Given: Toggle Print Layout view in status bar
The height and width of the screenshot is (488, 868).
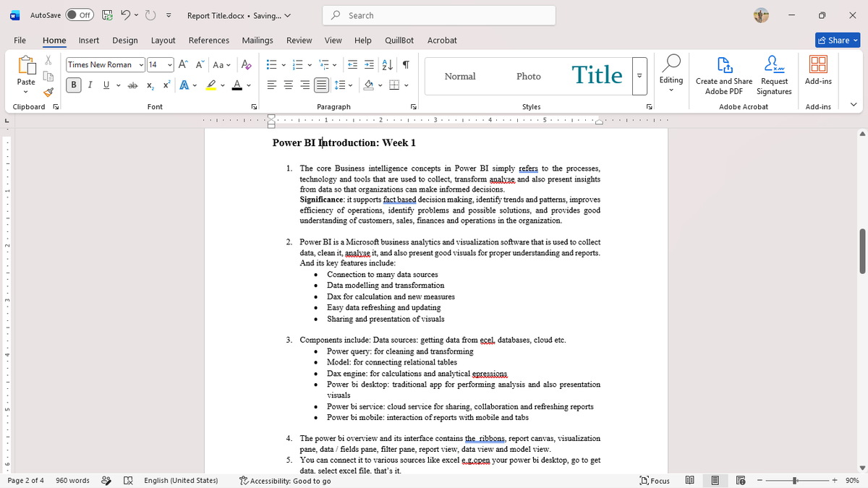Looking at the screenshot, I should click(x=715, y=480).
